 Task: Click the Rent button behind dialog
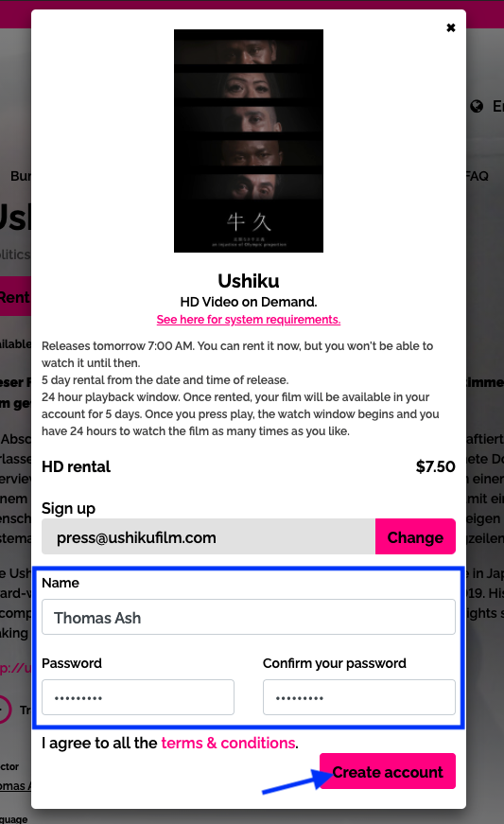[x=15, y=297]
